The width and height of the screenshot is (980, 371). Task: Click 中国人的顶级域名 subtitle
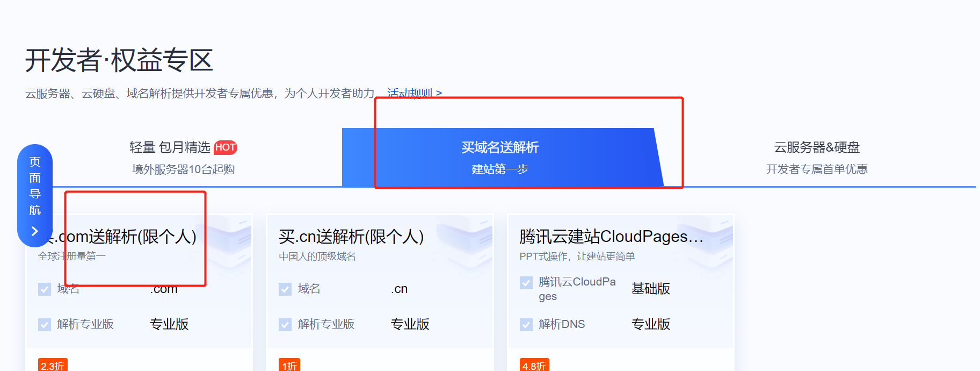[317, 256]
